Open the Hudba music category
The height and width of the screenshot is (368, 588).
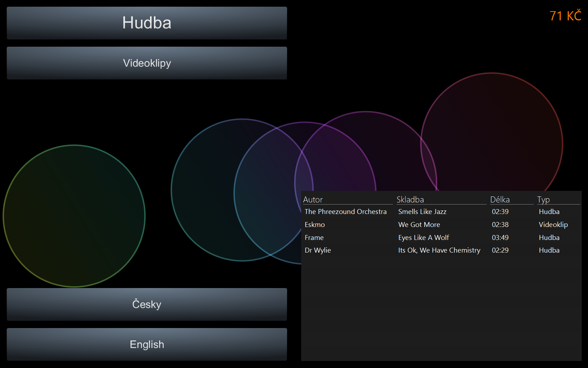coord(147,23)
